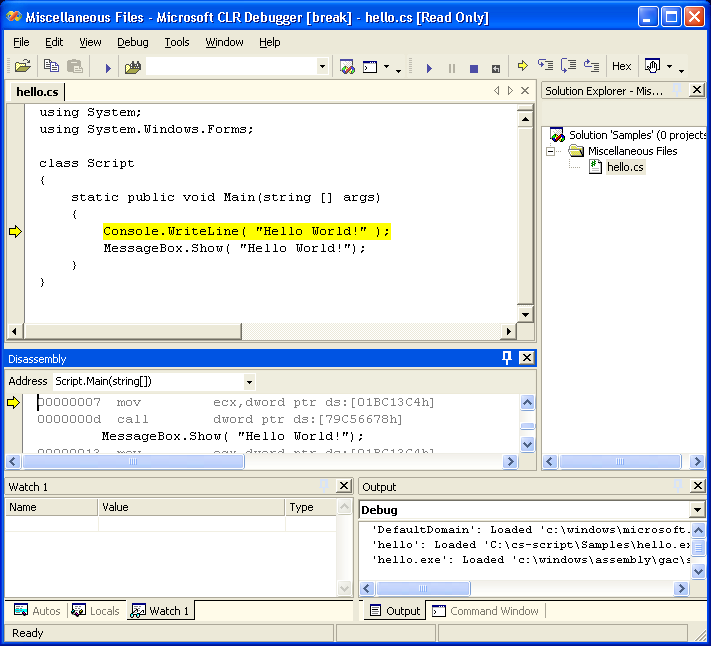Click the Breakpoints window hand icon

[652, 66]
